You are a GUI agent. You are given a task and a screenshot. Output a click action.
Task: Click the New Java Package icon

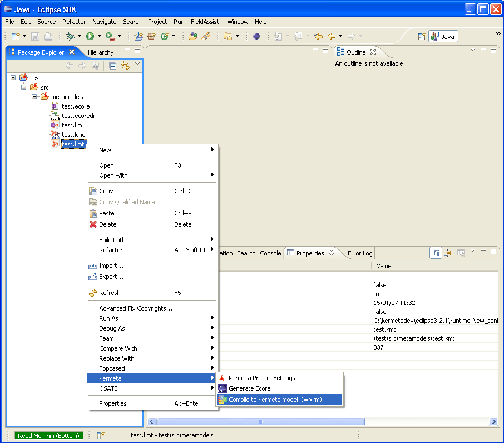tap(151, 36)
